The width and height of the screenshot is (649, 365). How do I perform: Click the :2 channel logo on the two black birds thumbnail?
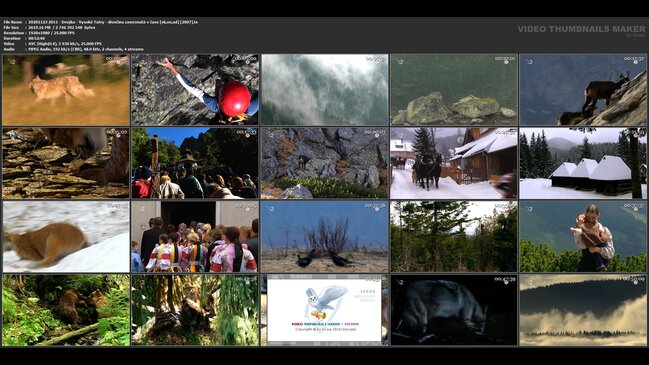coord(271,209)
